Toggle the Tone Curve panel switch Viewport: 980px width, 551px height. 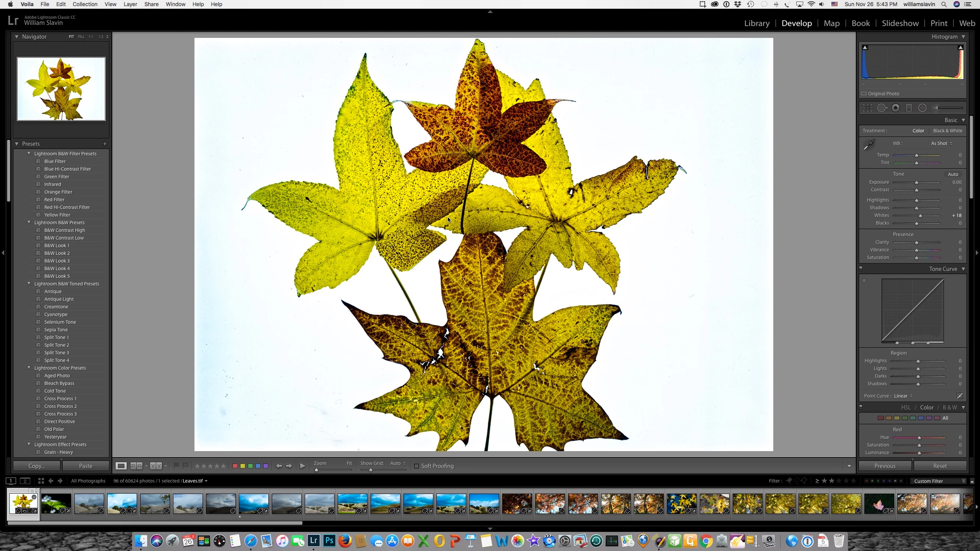pos(861,269)
